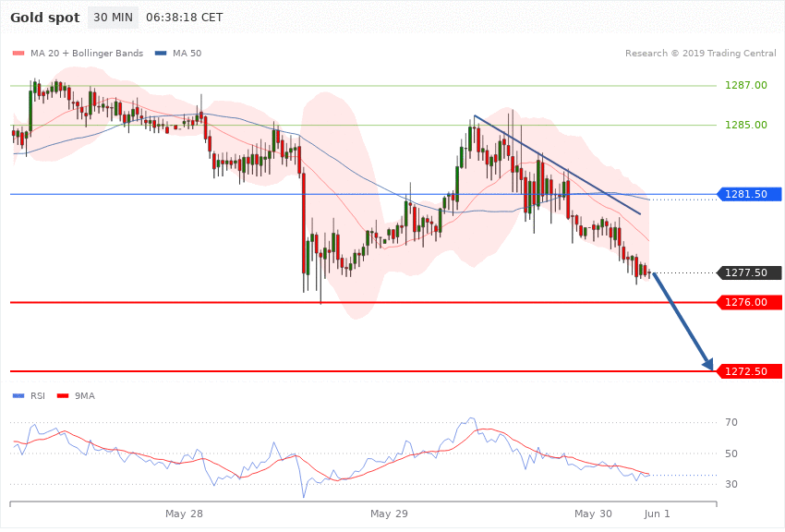Click the red 1272.50 target price tag
785x532 pixels.
pyautogui.click(x=750, y=371)
